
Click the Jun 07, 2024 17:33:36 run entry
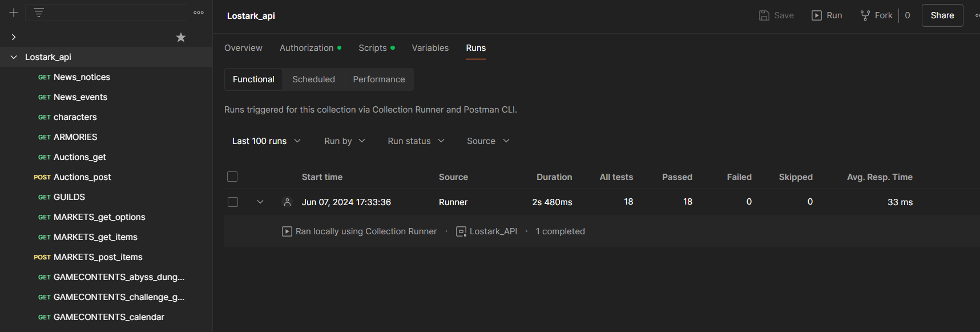[x=346, y=202]
